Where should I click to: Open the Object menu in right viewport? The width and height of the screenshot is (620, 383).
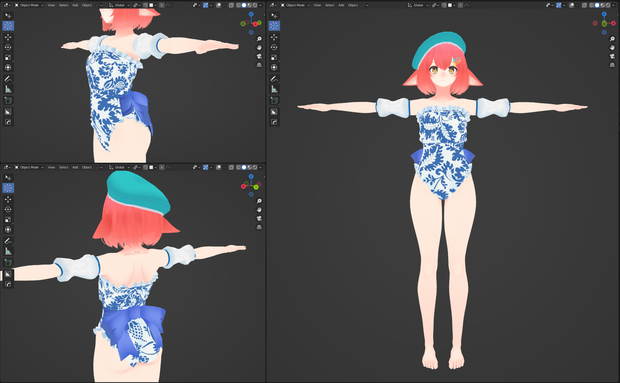coord(353,5)
